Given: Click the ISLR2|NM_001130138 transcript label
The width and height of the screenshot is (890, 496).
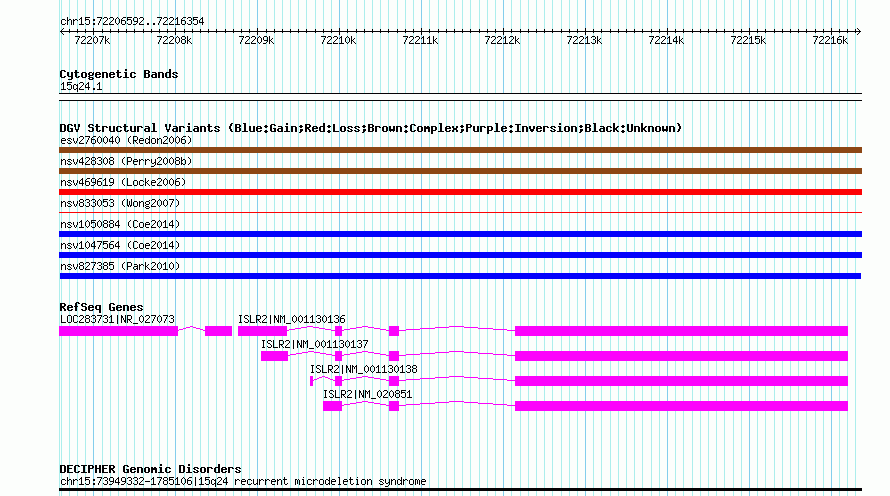Looking at the screenshot, I should point(363,369).
